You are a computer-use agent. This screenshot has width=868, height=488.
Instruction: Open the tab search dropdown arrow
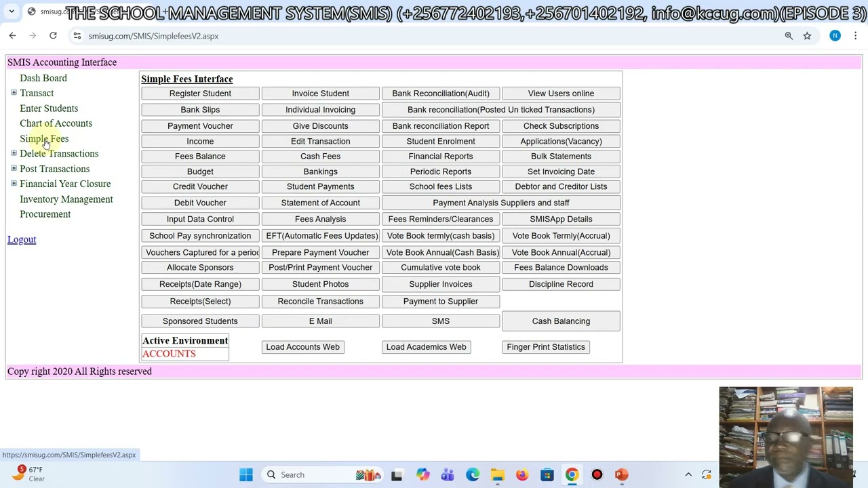coord(12,12)
